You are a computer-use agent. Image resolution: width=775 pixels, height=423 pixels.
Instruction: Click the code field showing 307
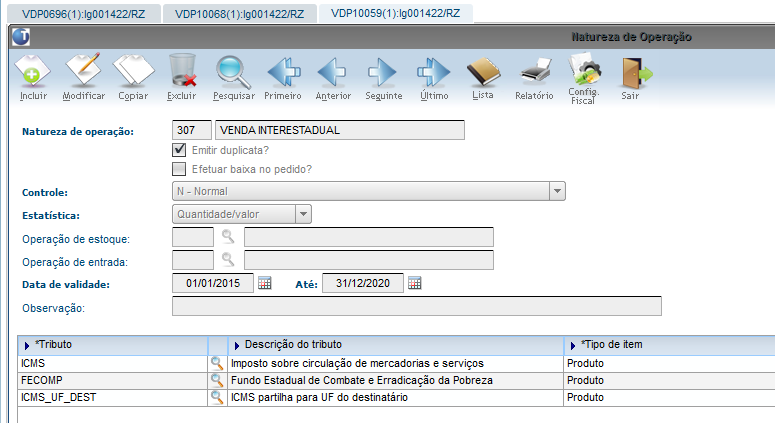[192, 130]
